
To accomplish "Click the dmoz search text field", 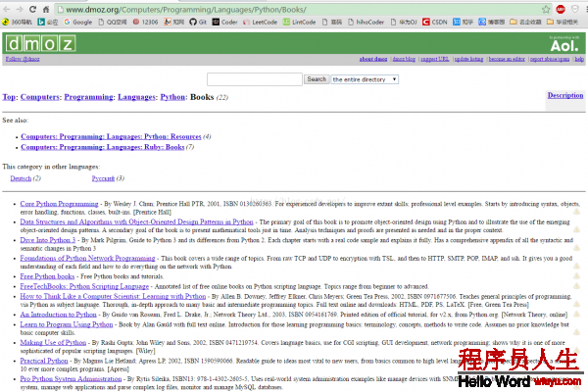I will tap(255, 79).
